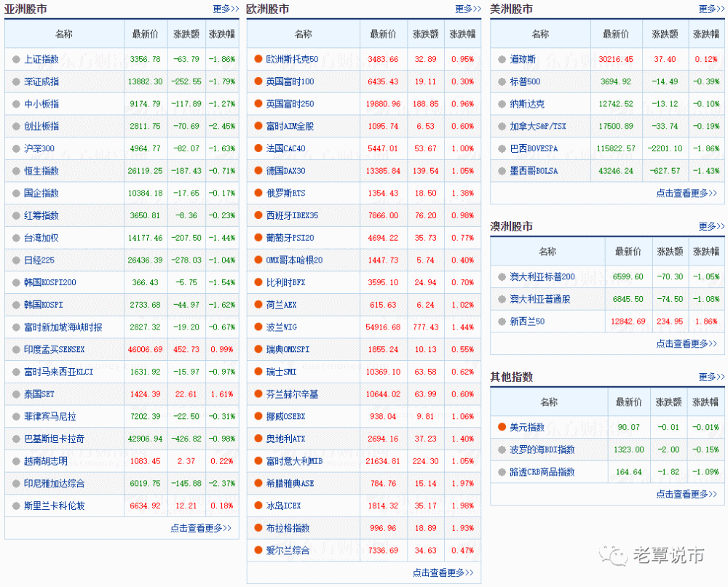Click the orange dot next to 波兰WIG
Viewport: 728px width, 587px height.
click(x=258, y=327)
